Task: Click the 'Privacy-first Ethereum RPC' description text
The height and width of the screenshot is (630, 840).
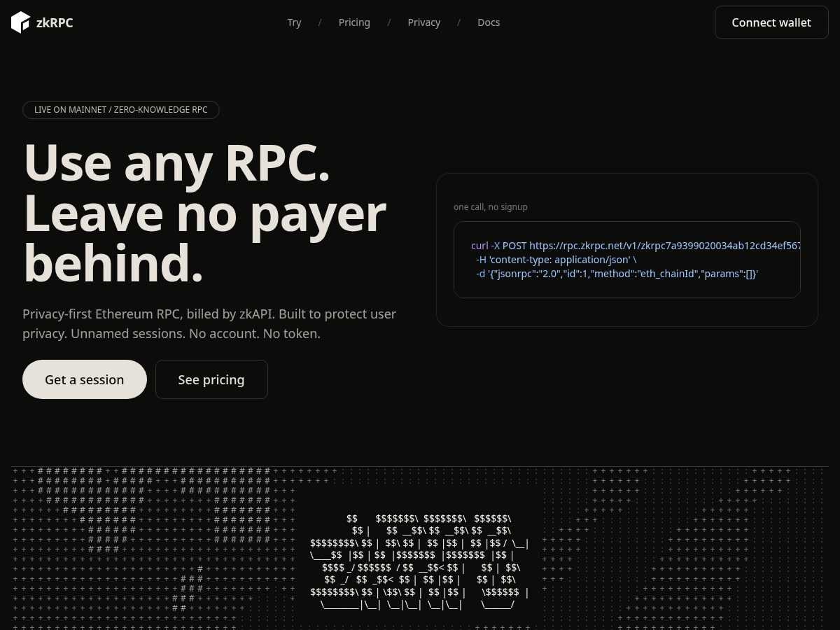Action: (x=209, y=323)
